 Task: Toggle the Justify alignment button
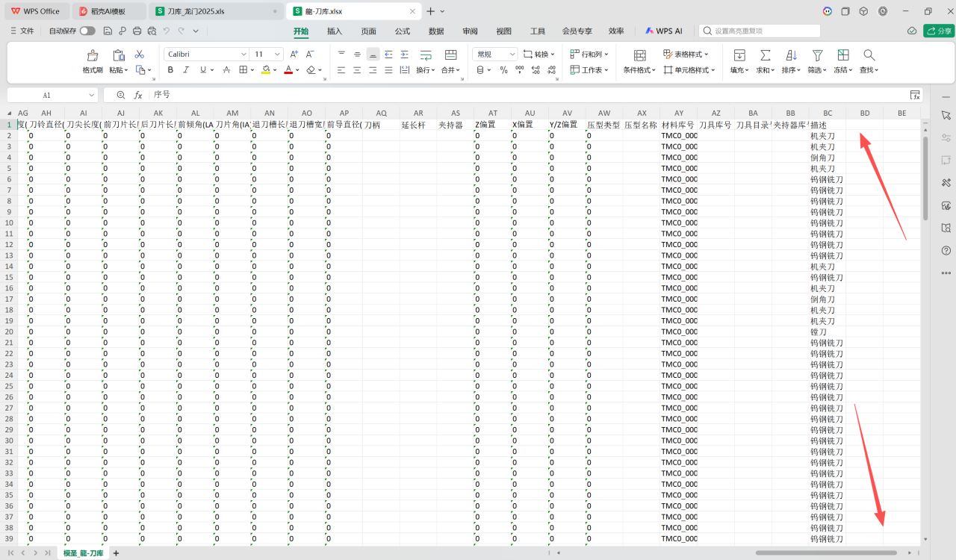pos(388,70)
